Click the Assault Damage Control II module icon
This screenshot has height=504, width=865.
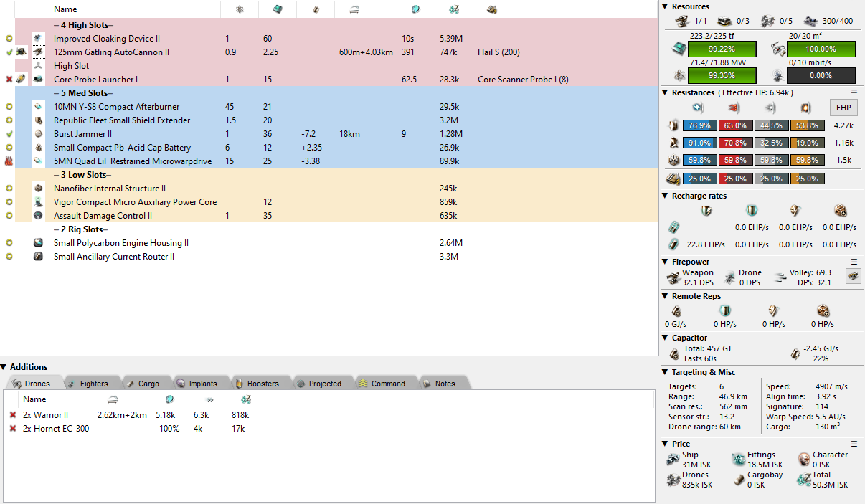(39, 216)
